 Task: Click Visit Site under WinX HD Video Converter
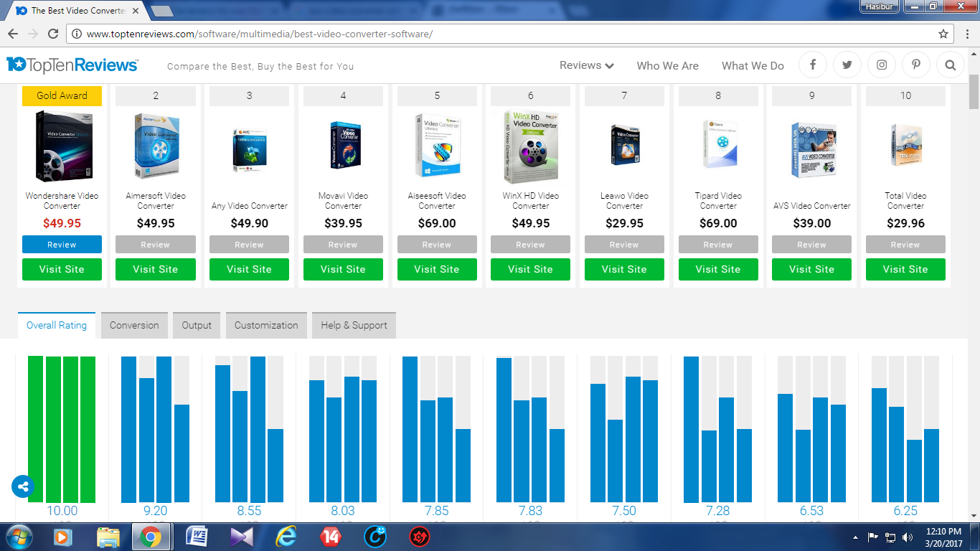[x=530, y=269]
